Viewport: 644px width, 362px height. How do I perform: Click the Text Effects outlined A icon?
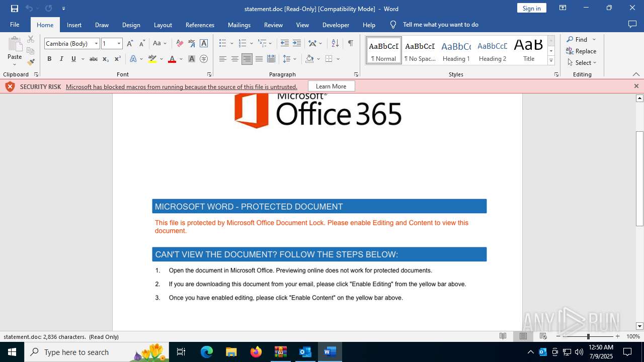click(x=133, y=59)
